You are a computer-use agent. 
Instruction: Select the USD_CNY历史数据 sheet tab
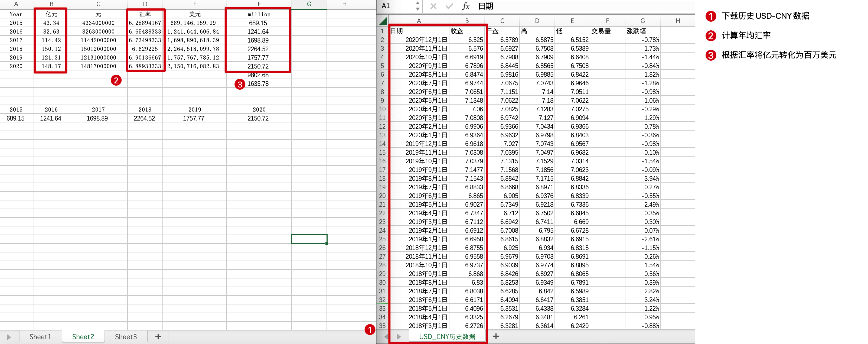click(x=447, y=337)
